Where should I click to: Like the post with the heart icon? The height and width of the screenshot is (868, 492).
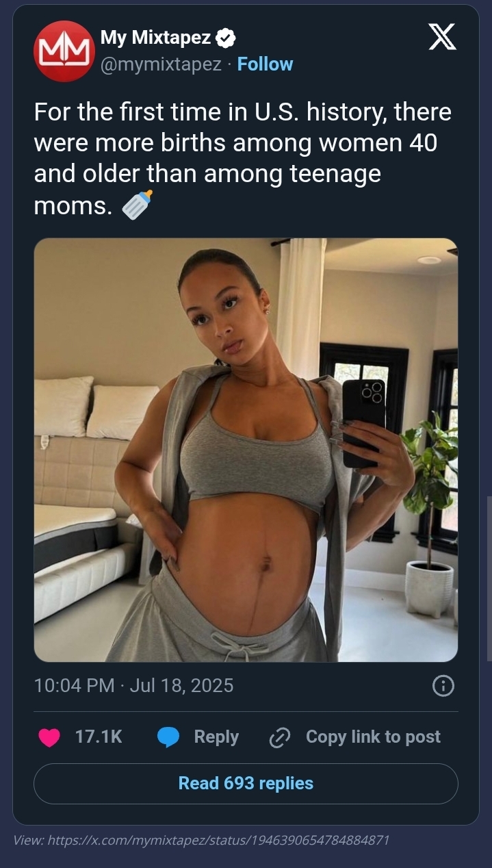click(x=49, y=737)
